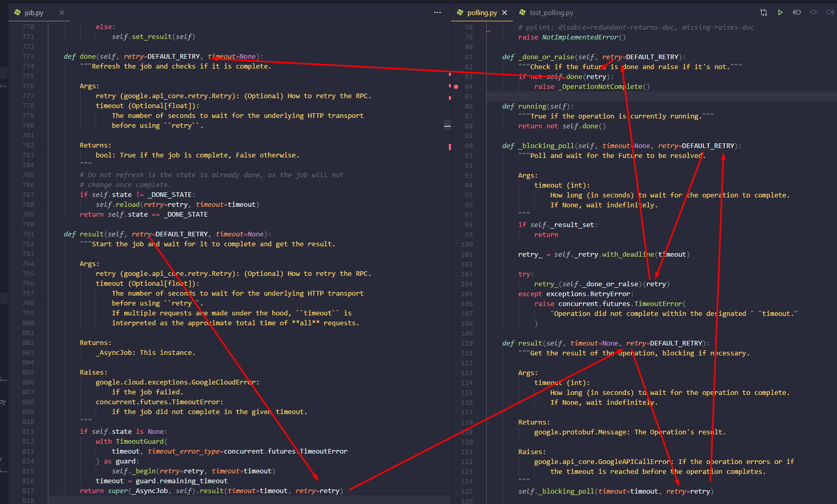Click 'GoogleCloudError' on job.py line 806

pos(223,382)
